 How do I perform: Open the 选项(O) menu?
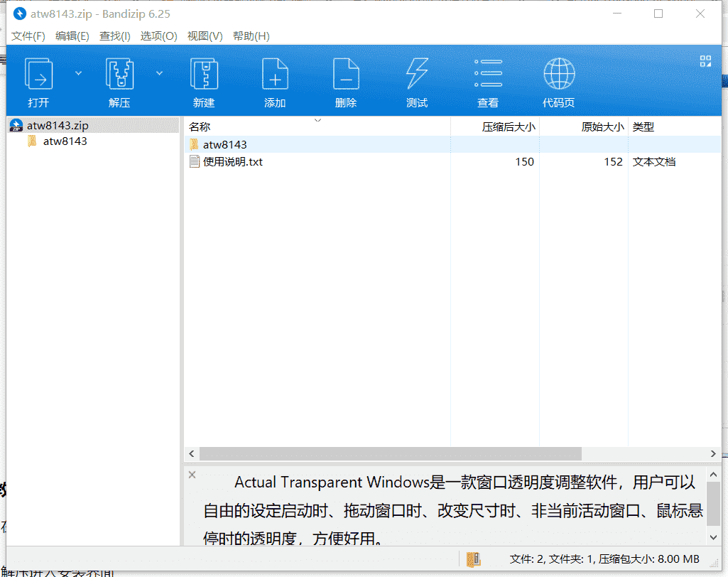click(x=159, y=36)
